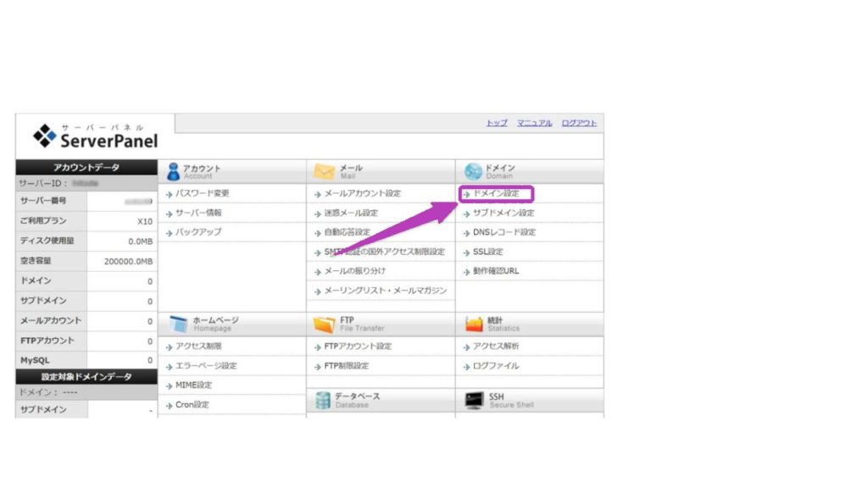Viewport: 868px width, 488px height.
Task: Click the ディスク使用量 row label
Action: tap(47, 241)
